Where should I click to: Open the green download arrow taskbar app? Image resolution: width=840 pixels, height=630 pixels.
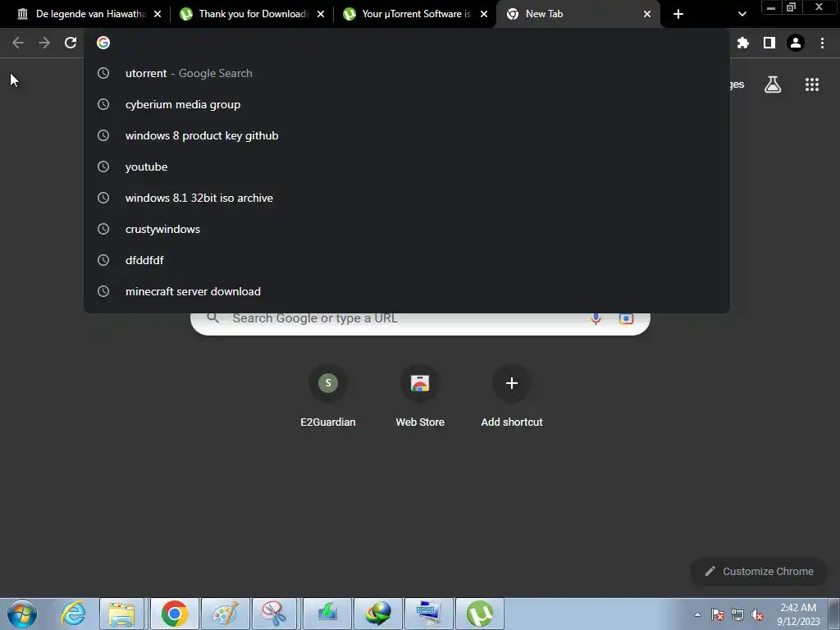pyautogui.click(x=327, y=614)
